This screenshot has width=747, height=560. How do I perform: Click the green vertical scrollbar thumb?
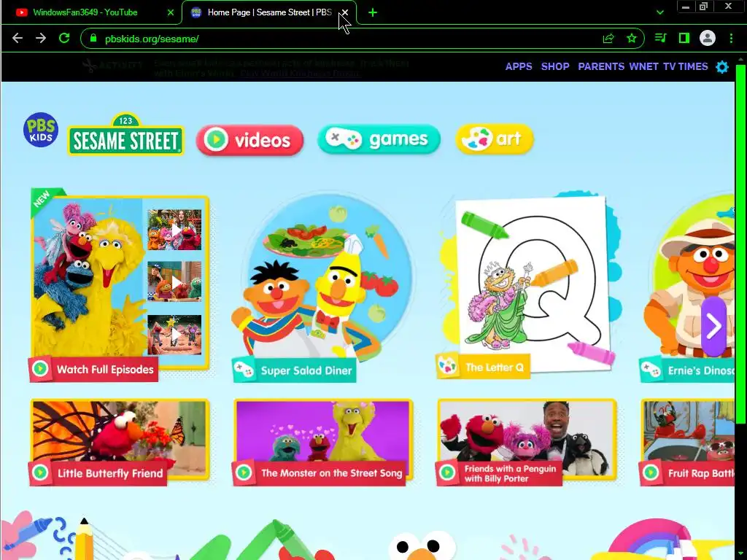740,243
